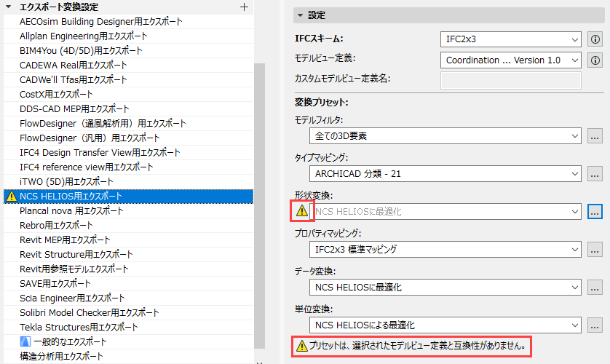Click warning icon beside geometry conversion dropdown
610x364 pixels.
coord(302,211)
